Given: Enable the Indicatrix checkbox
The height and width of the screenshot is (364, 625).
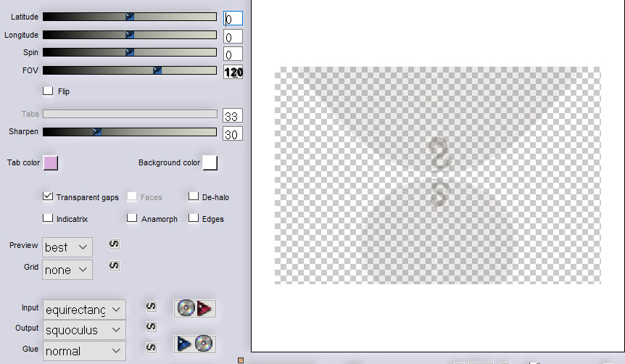Looking at the screenshot, I should [49, 218].
